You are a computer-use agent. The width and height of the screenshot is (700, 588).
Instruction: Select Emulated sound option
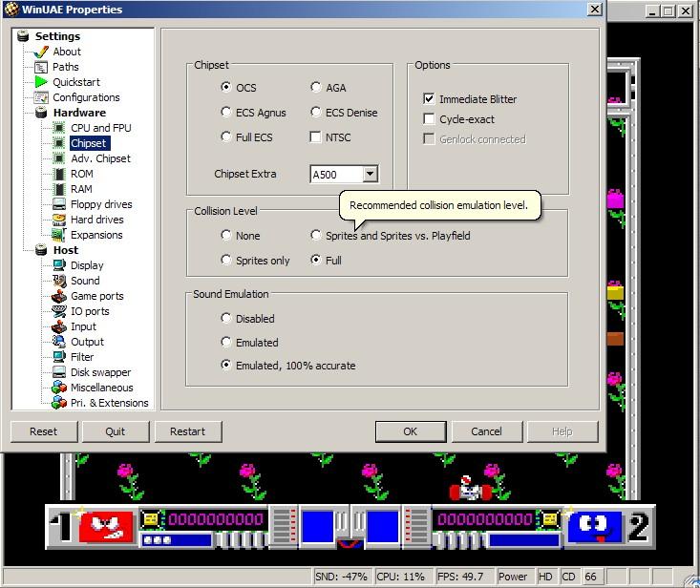pyautogui.click(x=226, y=342)
